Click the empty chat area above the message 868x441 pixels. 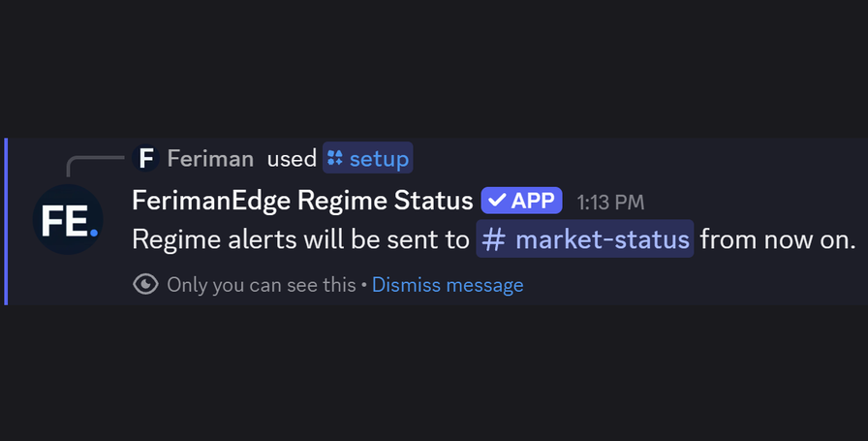(434, 67)
